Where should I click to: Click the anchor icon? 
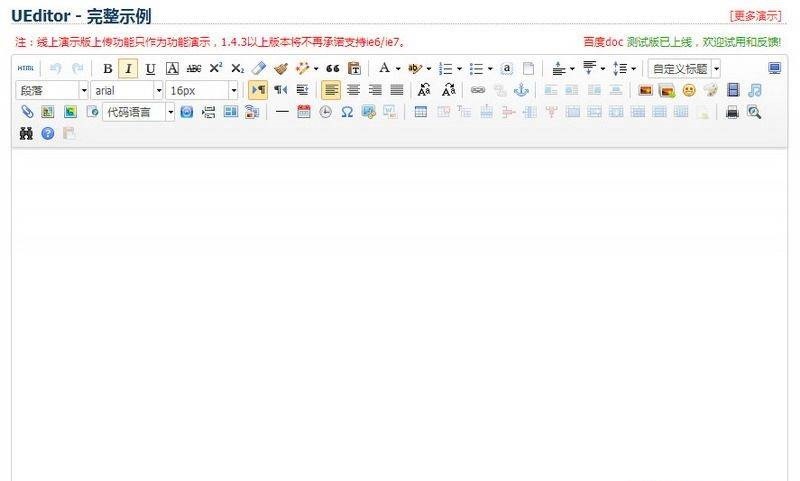(x=520, y=90)
